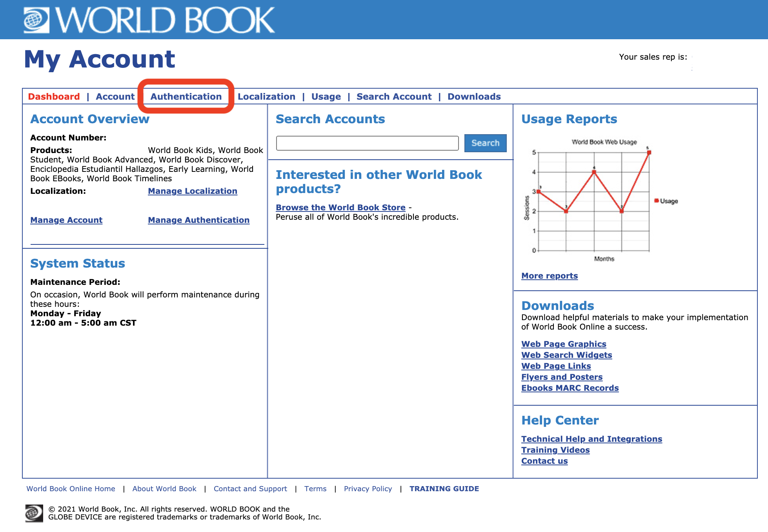Click the '12:00 am - 5:00 am CST' text

[83, 323]
